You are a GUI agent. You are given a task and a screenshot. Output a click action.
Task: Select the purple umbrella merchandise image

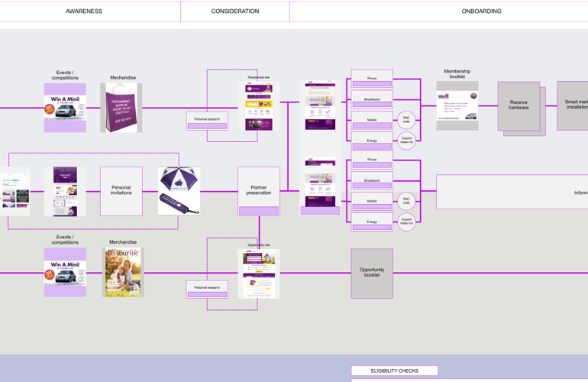(x=179, y=191)
